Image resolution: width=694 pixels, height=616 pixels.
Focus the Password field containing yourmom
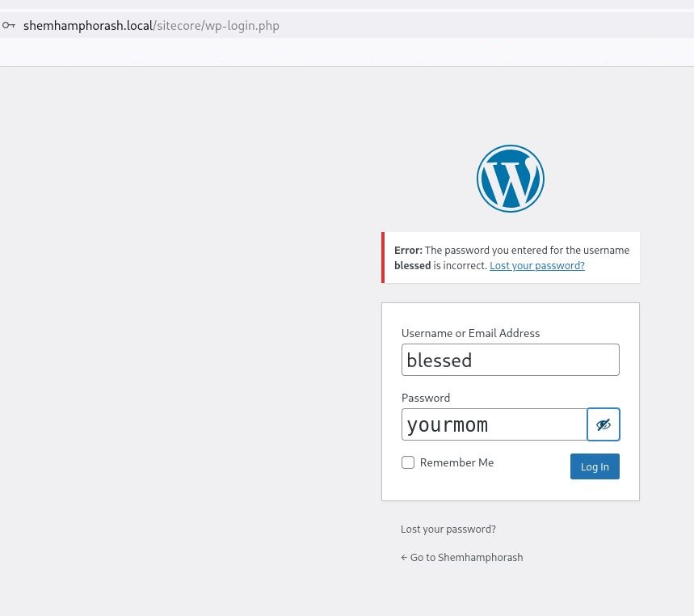coord(494,424)
